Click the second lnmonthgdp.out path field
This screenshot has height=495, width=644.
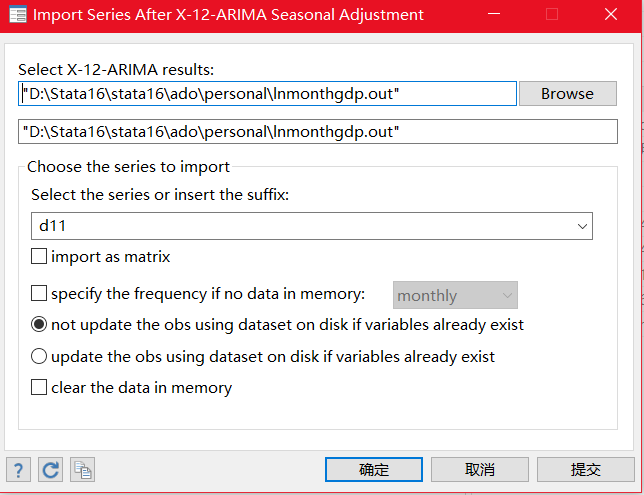tap(318, 131)
